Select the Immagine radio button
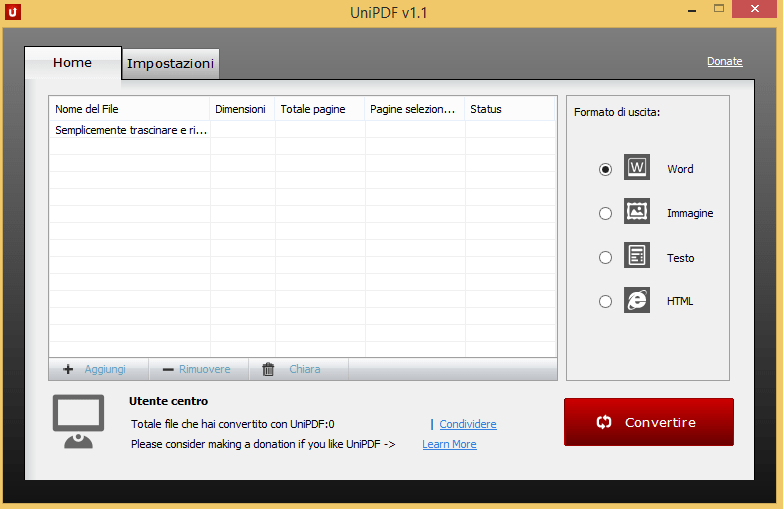The width and height of the screenshot is (783, 509). tap(605, 213)
